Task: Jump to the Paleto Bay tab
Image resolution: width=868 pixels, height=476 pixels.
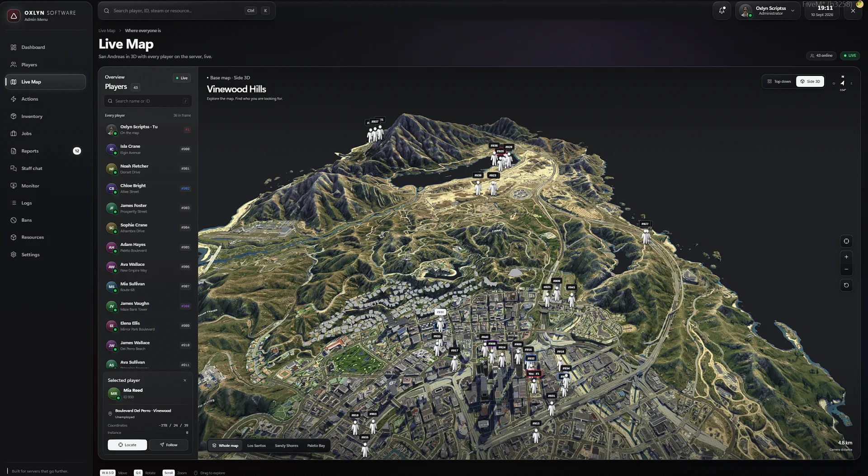Action: tap(316, 446)
